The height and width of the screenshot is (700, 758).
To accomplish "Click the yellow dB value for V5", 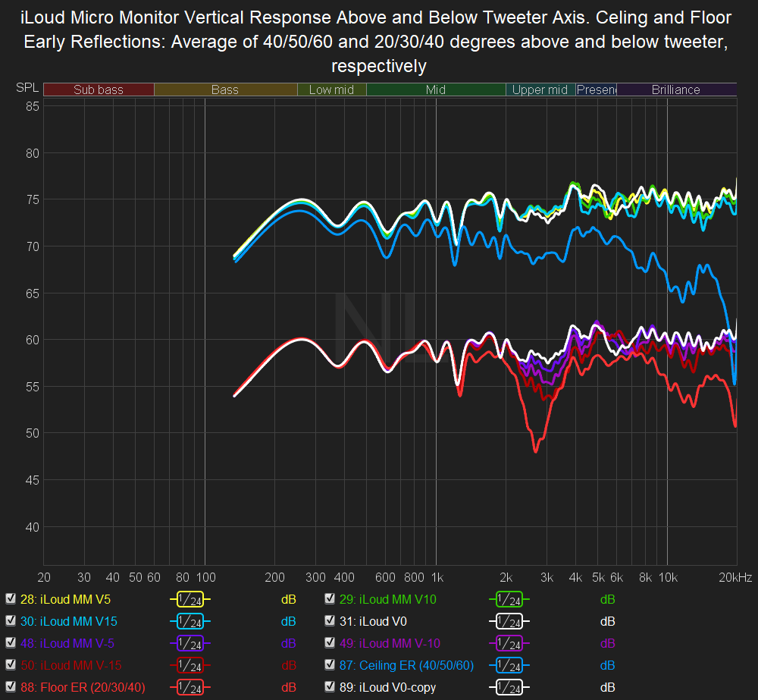I will pyautogui.click(x=289, y=599).
